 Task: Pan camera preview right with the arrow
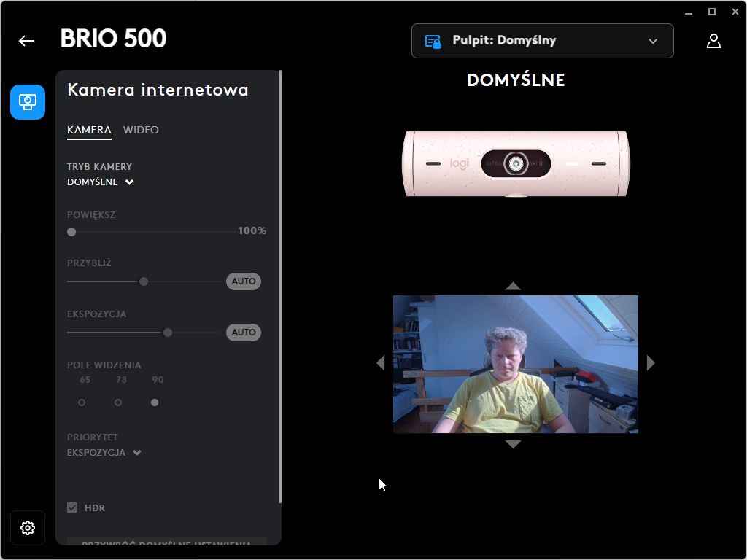651,363
